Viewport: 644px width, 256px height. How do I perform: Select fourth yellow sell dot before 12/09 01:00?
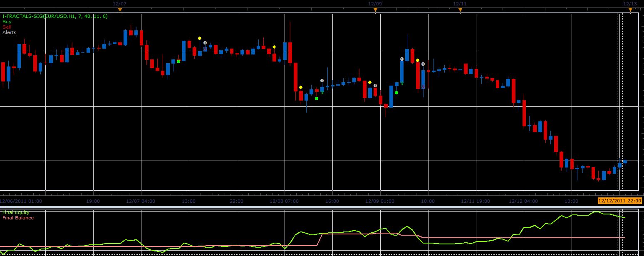[x=370, y=82]
